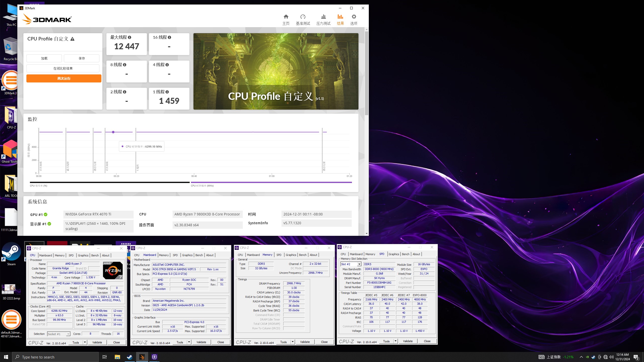Image resolution: width=644 pixels, height=362 pixels.
Task: Expand Tools arrow in CPU tab window
Action: 85,342
